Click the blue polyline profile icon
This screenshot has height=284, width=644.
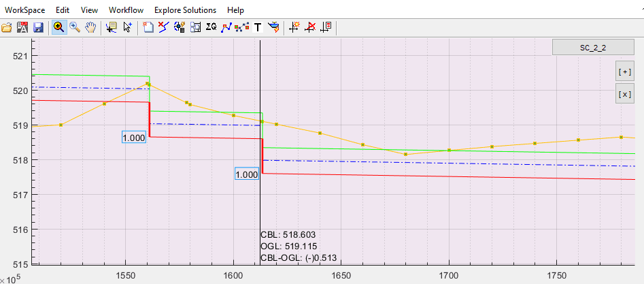click(x=227, y=27)
